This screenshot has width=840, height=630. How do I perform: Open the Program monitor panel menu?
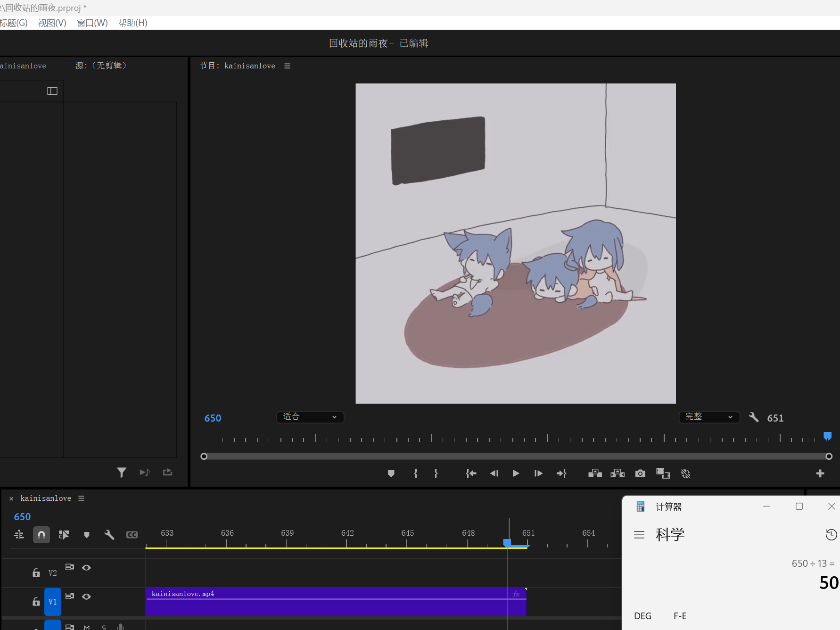pyautogui.click(x=287, y=66)
